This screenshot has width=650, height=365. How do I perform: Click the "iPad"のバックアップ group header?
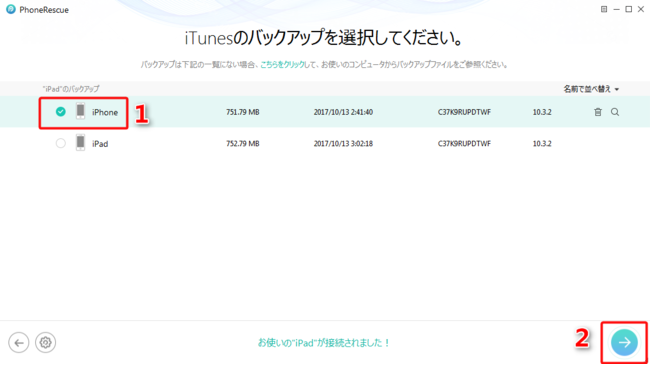71,89
